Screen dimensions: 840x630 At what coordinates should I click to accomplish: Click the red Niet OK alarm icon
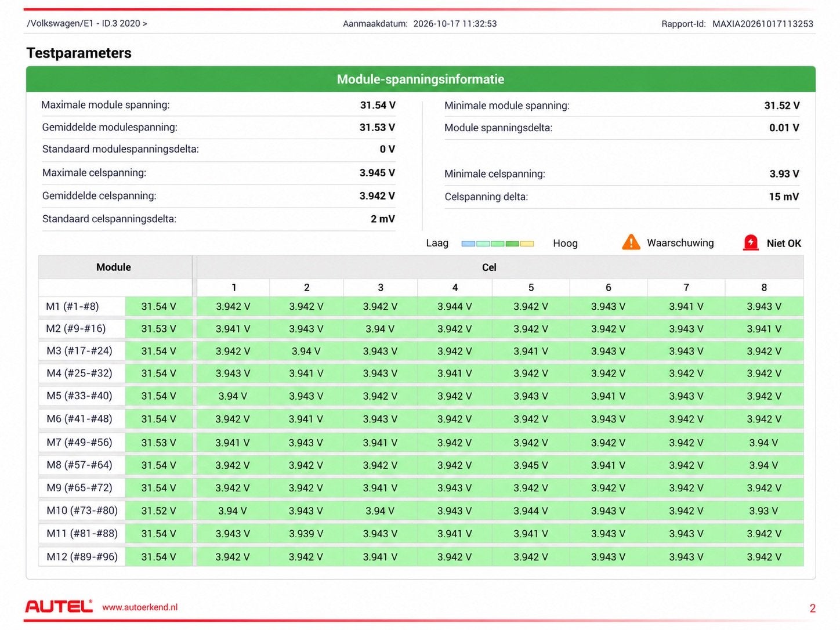coord(751,242)
